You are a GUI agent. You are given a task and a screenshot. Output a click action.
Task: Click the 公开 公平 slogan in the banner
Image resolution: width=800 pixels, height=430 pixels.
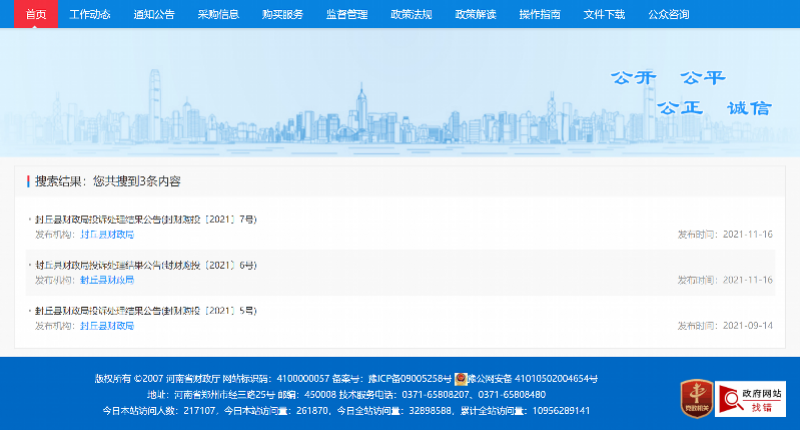(668, 78)
